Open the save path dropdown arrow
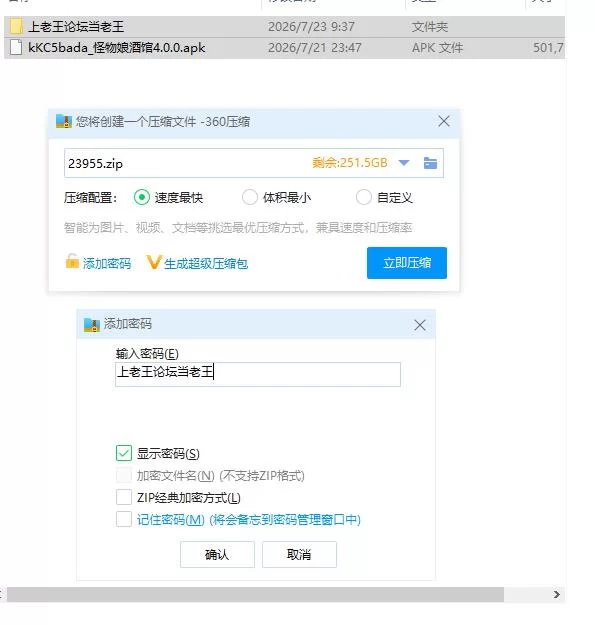This screenshot has width=595, height=625. tap(404, 163)
